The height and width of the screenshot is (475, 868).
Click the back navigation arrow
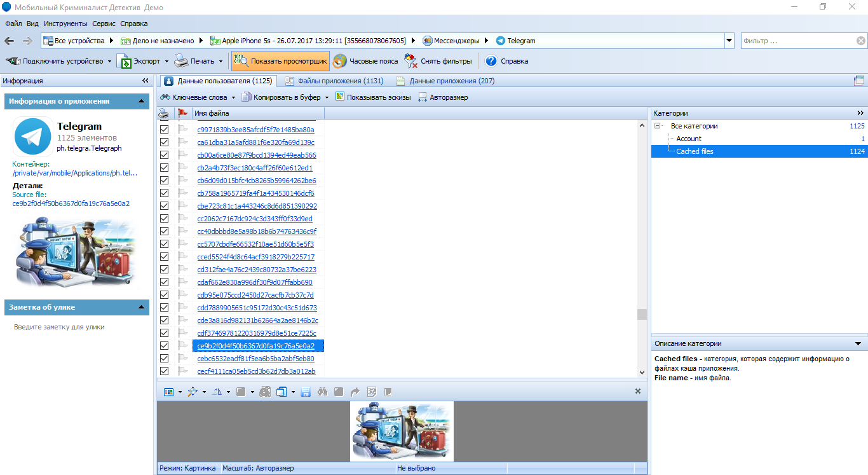click(x=10, y=41)
